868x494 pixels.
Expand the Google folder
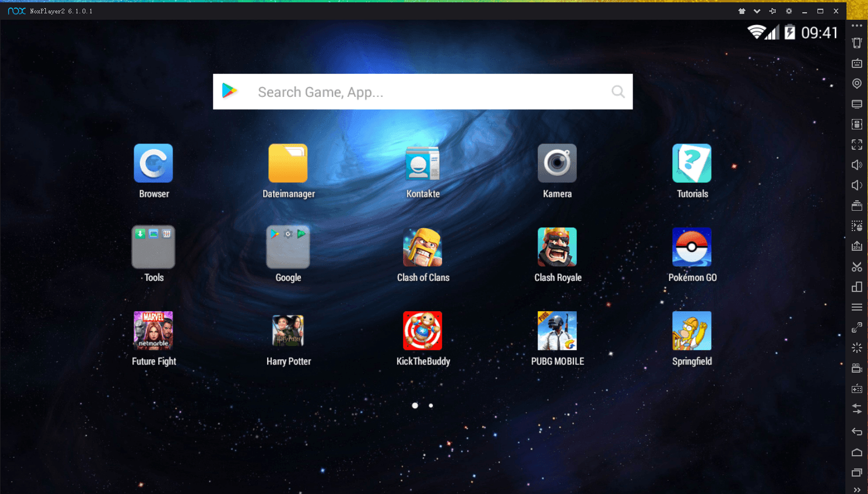tap(288, 247)
